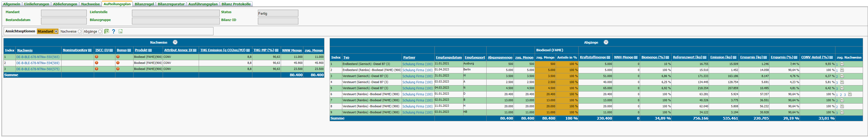Image resolution: width=868 pixels, height=138 pixels.
Task: Click ISCC-EU warning icon in row 1
Action: click(97, 57)
